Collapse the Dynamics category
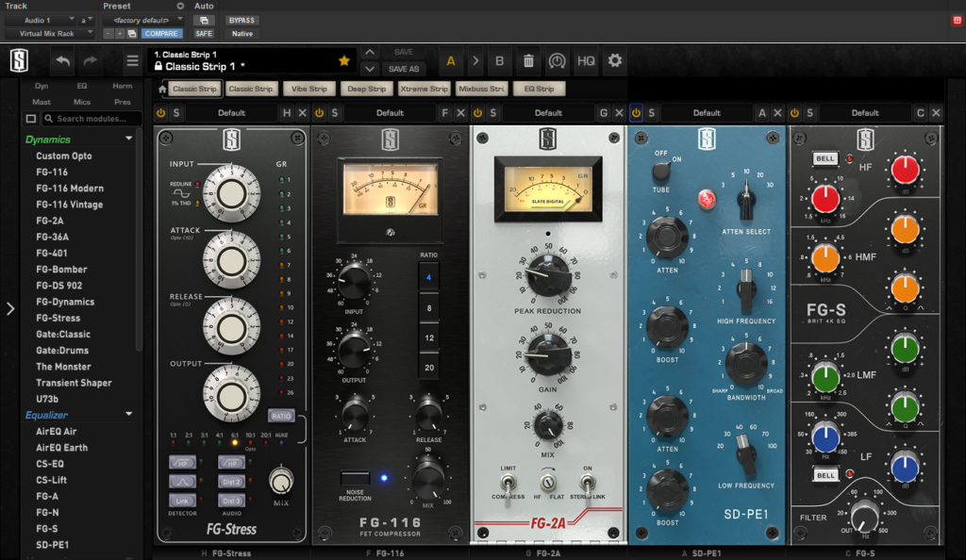The width and height of the screenshot is (966, 560). click(128, 139)
